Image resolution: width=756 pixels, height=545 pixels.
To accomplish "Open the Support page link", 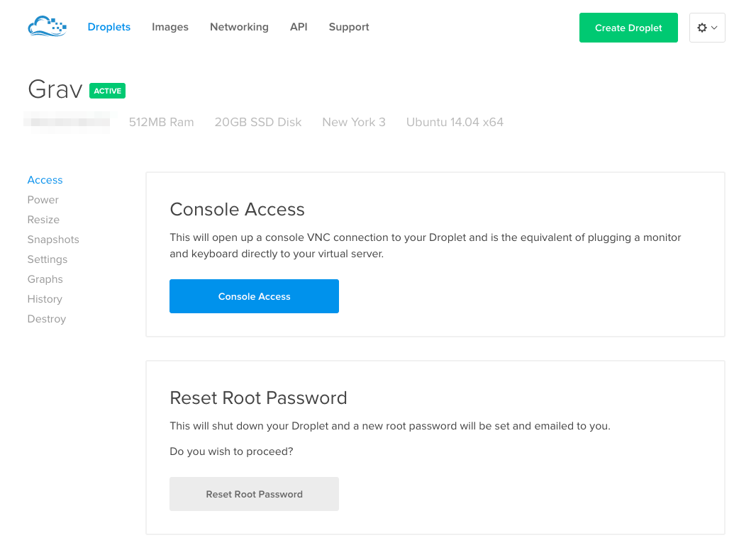I will tap(349, 27).
